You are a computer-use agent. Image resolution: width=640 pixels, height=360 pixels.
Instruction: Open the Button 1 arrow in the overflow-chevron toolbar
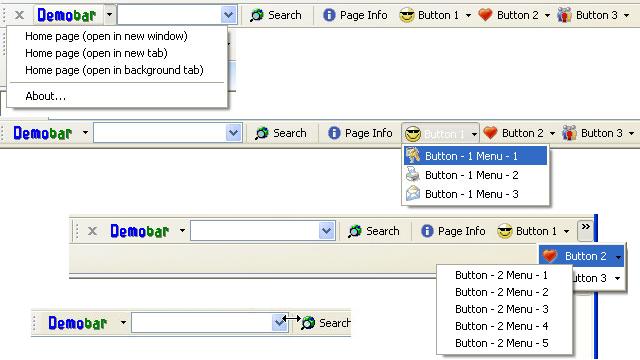tap(567, 231)
